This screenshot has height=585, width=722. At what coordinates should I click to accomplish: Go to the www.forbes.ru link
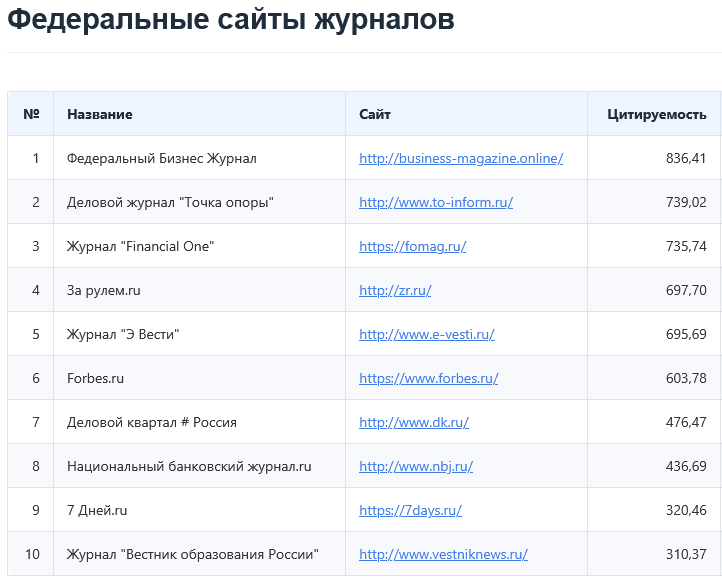pos(429,378)
